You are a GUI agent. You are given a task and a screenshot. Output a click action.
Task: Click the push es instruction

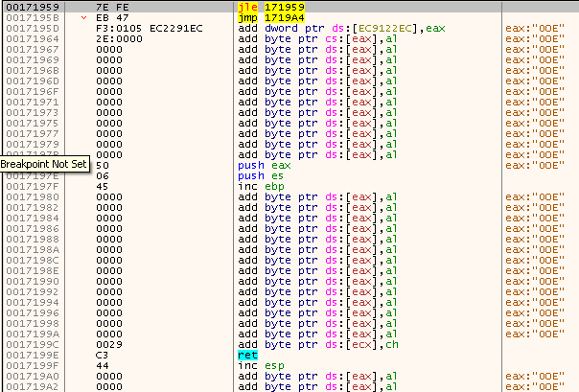[x=256, y=175]
